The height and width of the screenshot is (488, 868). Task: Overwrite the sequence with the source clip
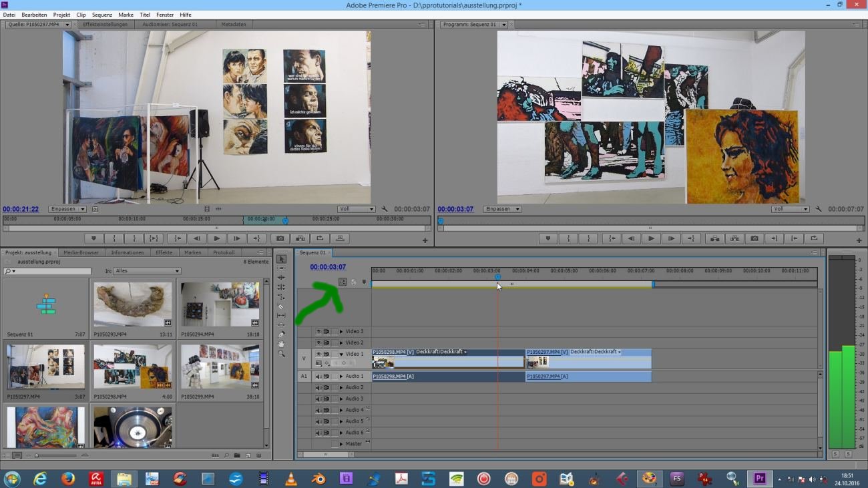tap(340, 238)
